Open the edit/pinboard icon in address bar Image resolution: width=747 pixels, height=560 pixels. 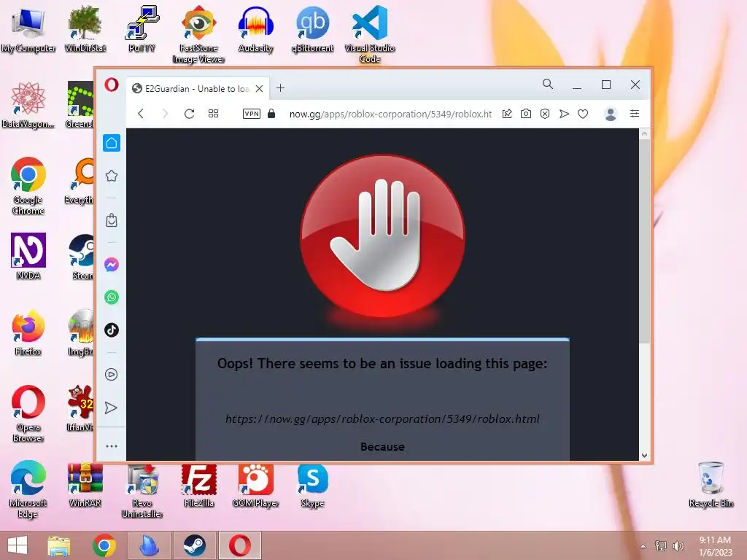tap(507, 114)
